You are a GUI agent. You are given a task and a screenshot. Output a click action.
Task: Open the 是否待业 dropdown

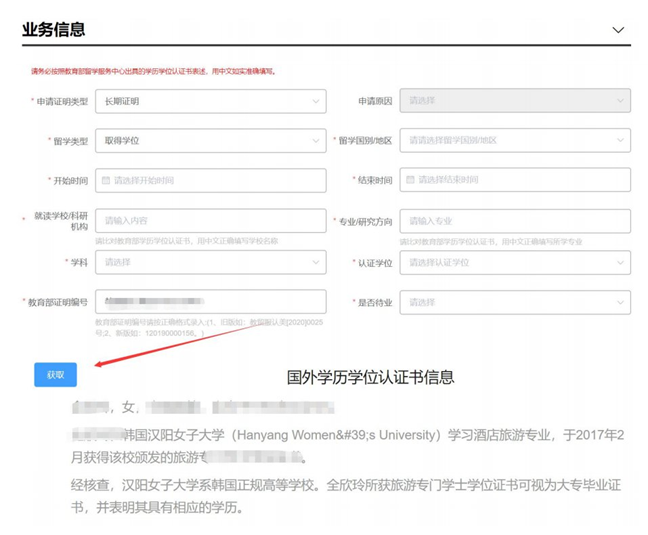coord(515,302)
